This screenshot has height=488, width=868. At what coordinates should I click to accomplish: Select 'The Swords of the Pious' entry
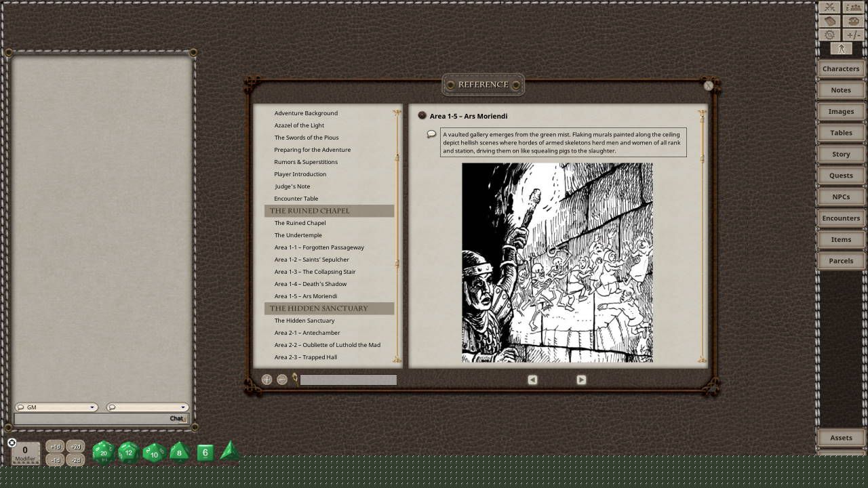[307, 138]
